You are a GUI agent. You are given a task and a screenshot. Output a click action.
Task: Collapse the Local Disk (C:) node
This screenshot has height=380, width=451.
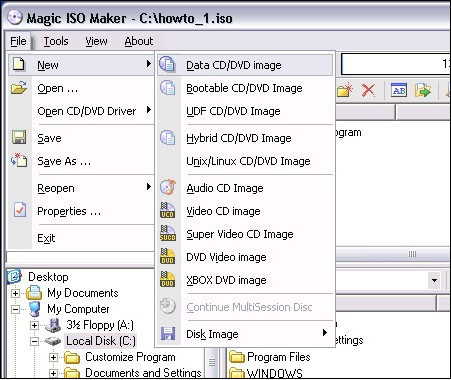point(34,341)
